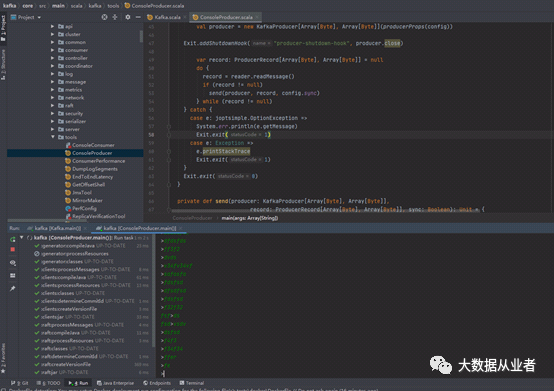Pin the Run tab with the pin icon

click(13, 289)
